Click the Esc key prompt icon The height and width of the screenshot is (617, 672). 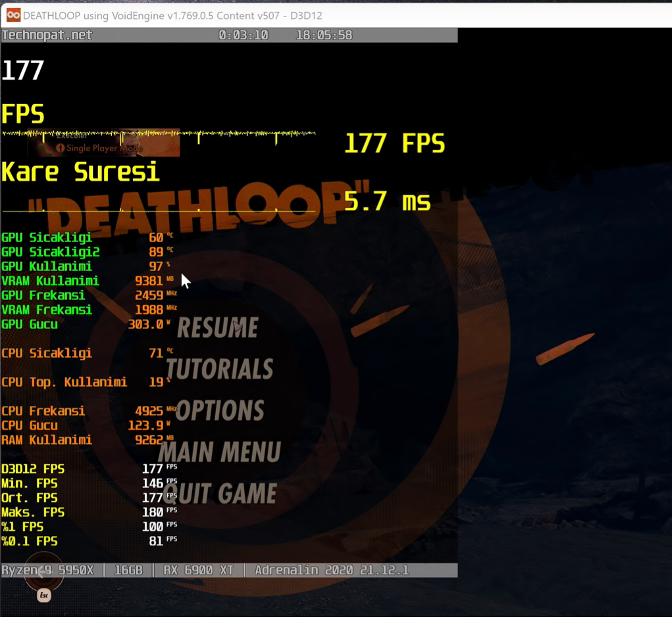44,595
